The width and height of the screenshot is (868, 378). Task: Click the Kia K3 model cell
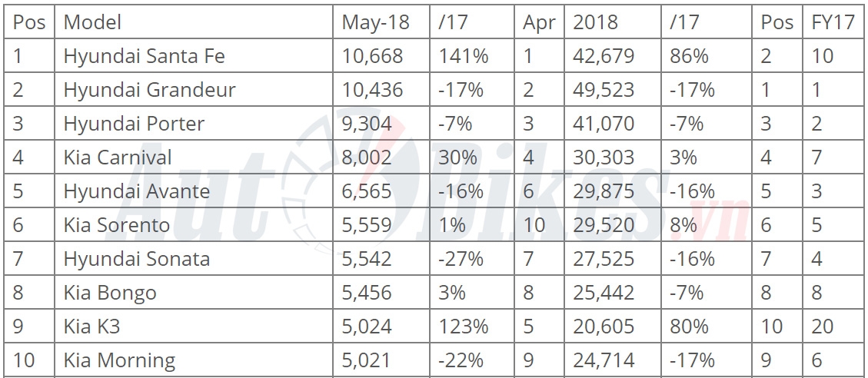coord(92,327)
